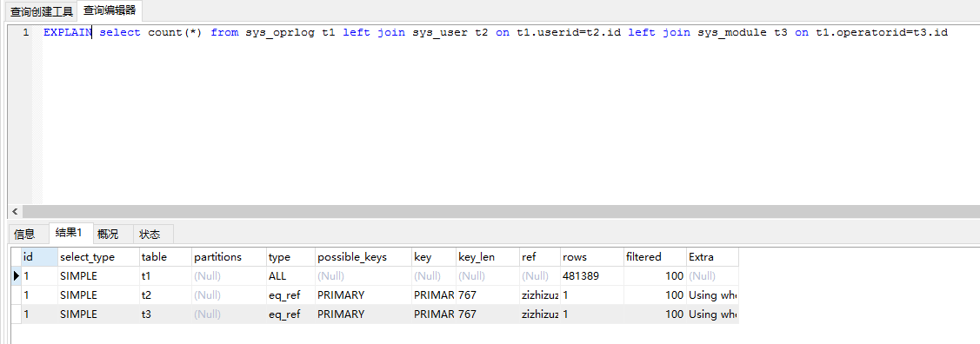Click the id column header

coord(39,256)
